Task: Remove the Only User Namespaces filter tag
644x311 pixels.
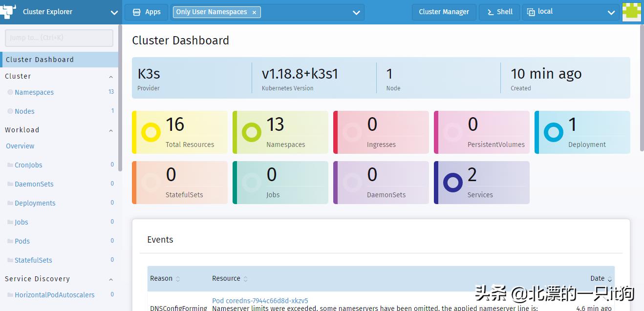Action: 254,12
